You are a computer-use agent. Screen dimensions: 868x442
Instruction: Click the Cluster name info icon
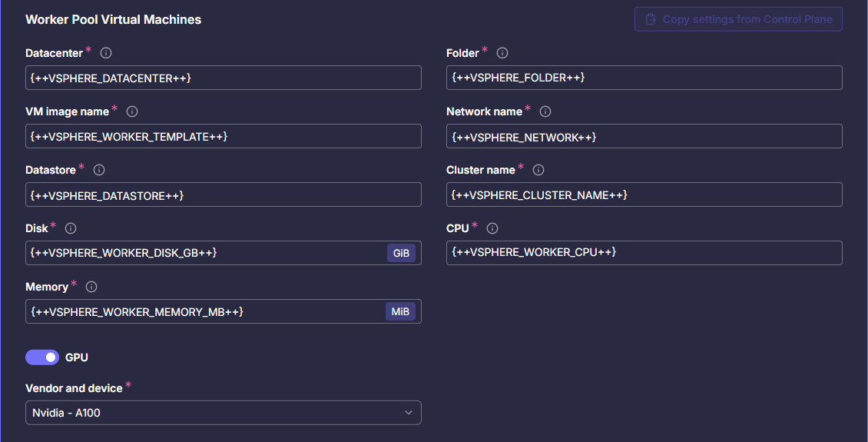(x=538, y=170)
